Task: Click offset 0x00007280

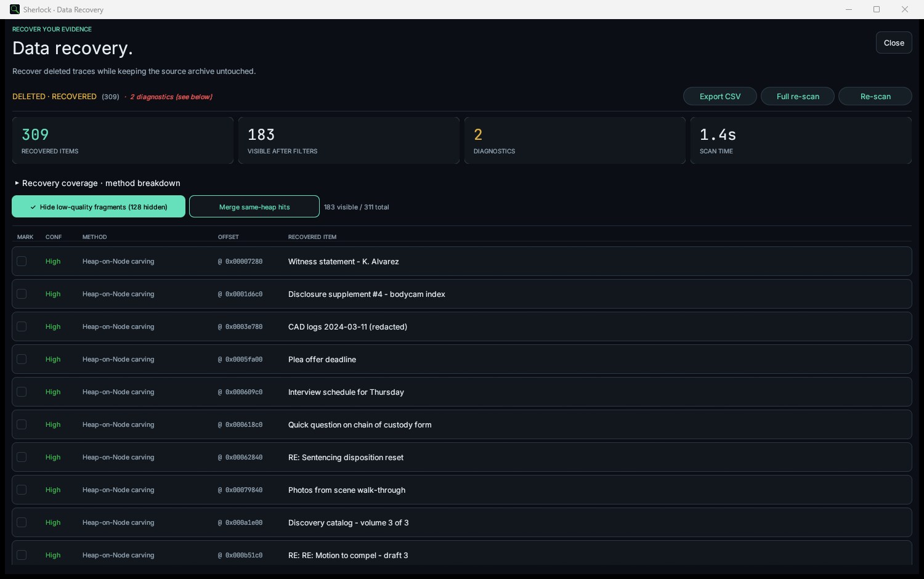Action: (x=240, y=261)
